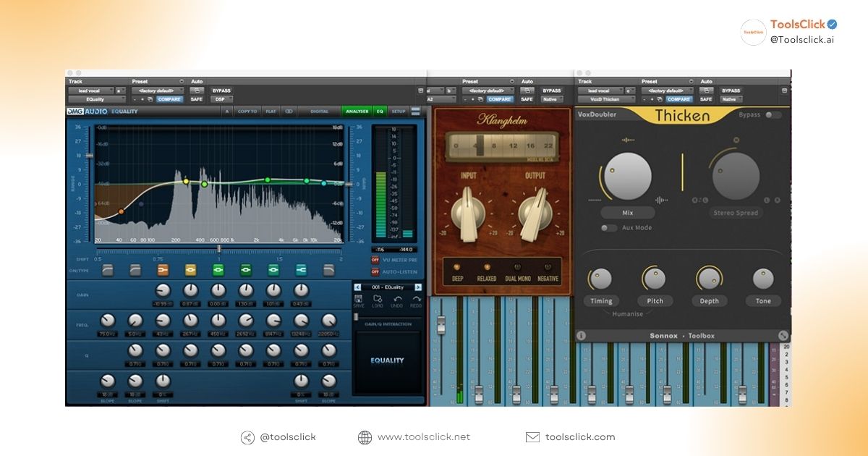The image size is (868, 456).
Task: Toggle Auto-Listen off button
Action: click(375, 271)
